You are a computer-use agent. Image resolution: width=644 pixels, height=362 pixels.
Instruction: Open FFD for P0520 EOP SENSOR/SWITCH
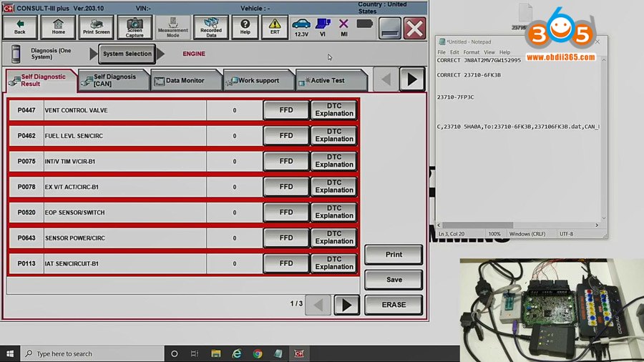[x=286, y=212]
